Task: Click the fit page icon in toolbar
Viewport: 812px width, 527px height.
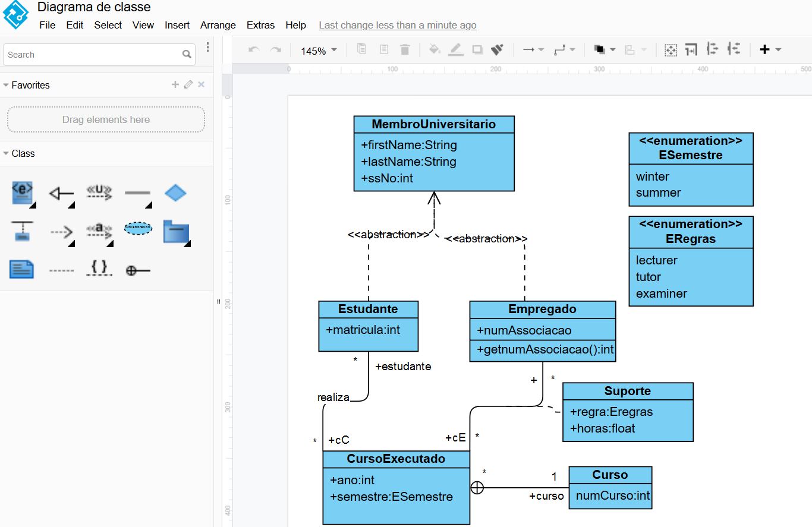Action: coord(671,50)
